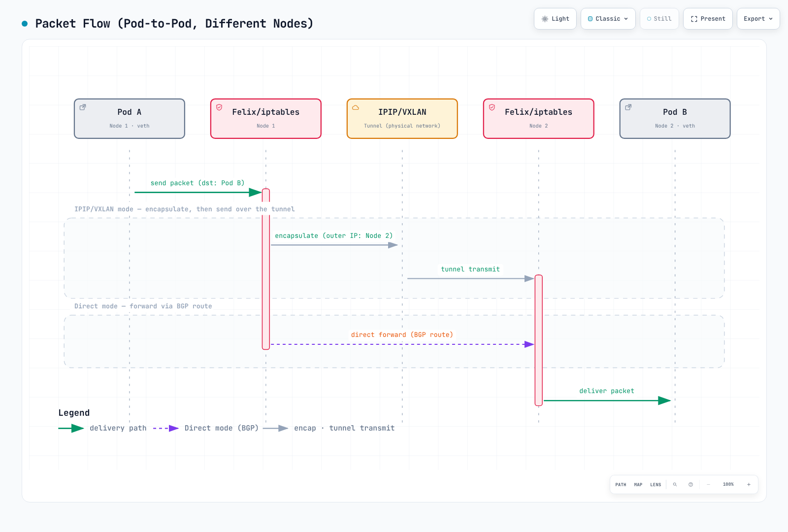Click the gray encap legend arrow
Image resolution: width=788 pixels, height=532 pixels.
pyautogui.click(x=276, y=429)
